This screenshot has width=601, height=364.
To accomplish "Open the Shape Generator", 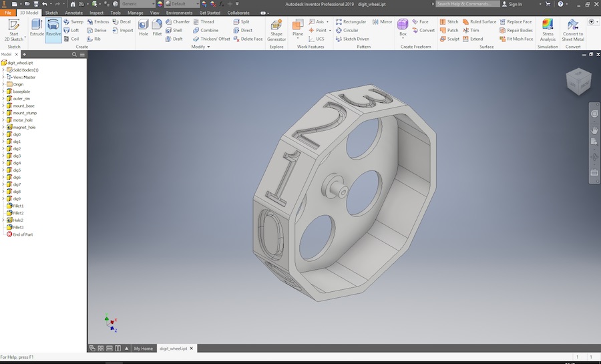I will pos(276,30).
